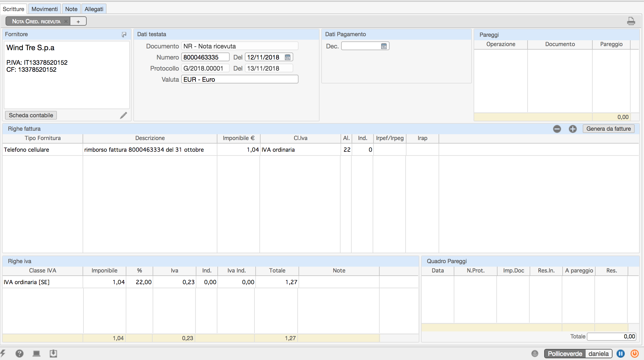Image resolution: width=644 pixels, height=360 pixels.
Task: Remove row with minus icon in Righe fattura
Action: [x=557, y=129]
